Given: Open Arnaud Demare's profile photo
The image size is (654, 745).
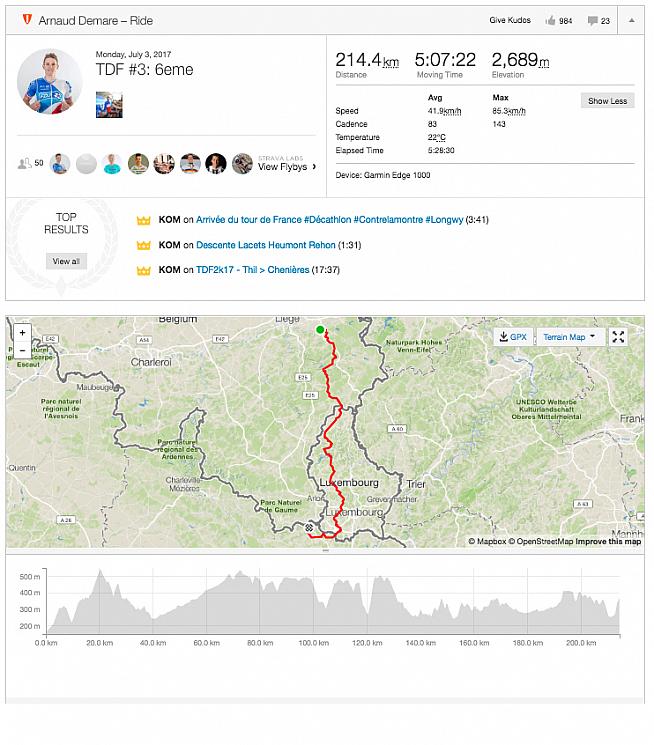Looking at the screenshot, I should [50, 80].
